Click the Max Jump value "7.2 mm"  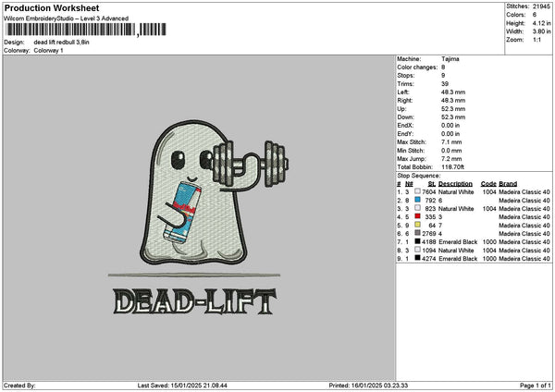(x=451, y=159)
